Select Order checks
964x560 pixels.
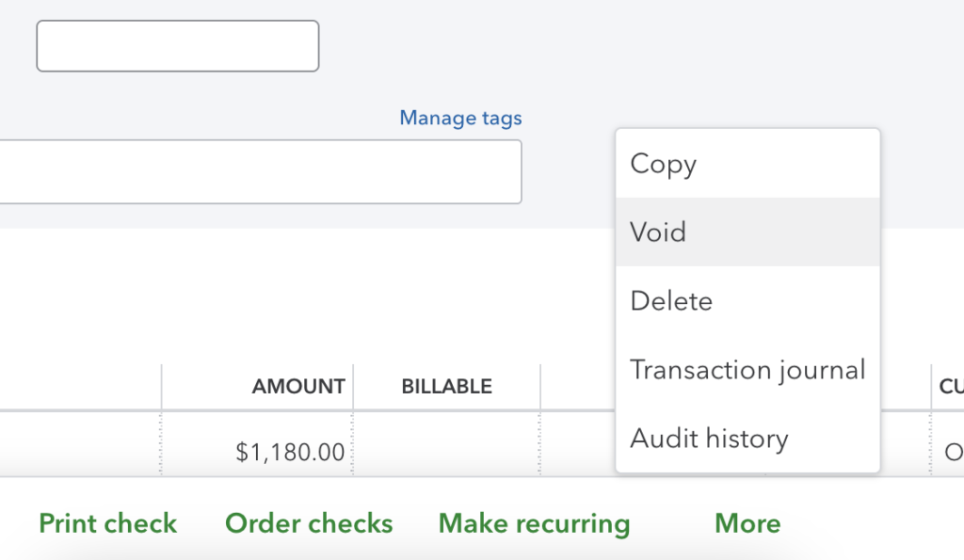point(309,523)
